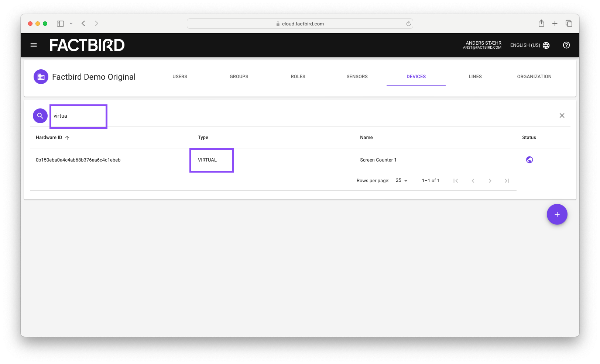Click the Hardware ID column header
600x364 pixels.
[x=49, y=138]
